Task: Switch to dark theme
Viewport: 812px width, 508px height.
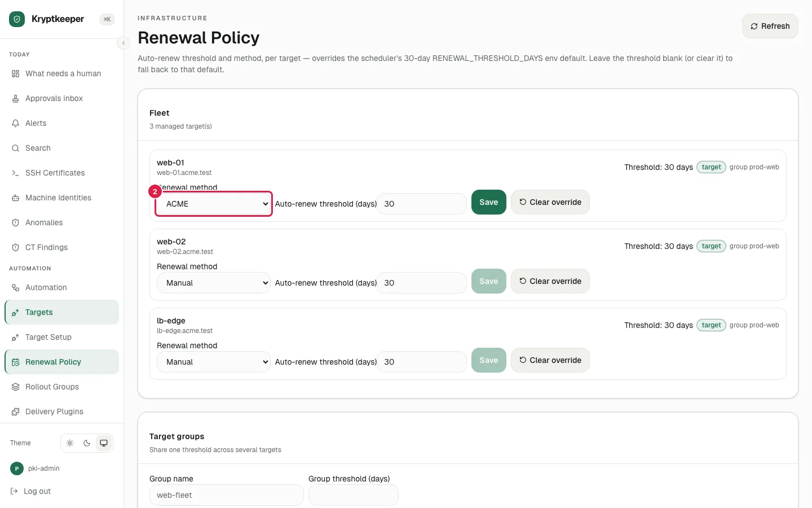Action: (87, 443)
